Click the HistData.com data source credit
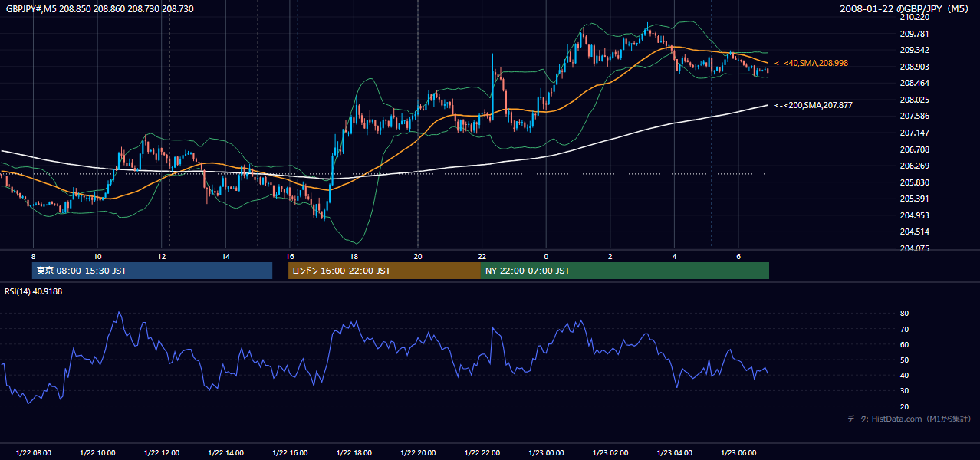Viewport: 980px width, 460px height. pyautogui.click(x=909, y=419)
